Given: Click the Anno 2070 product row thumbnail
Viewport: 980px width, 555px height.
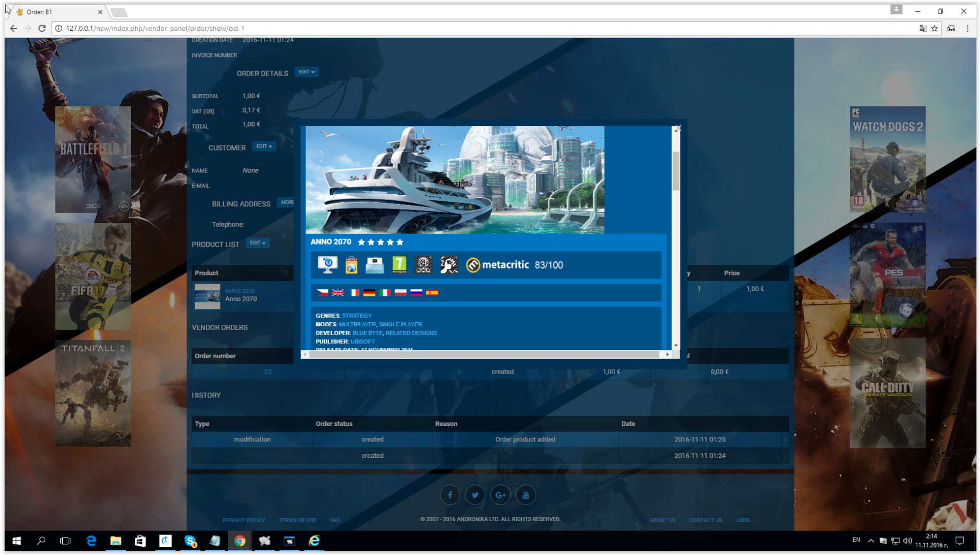Looking at the screenshot, I should (207, 296).
